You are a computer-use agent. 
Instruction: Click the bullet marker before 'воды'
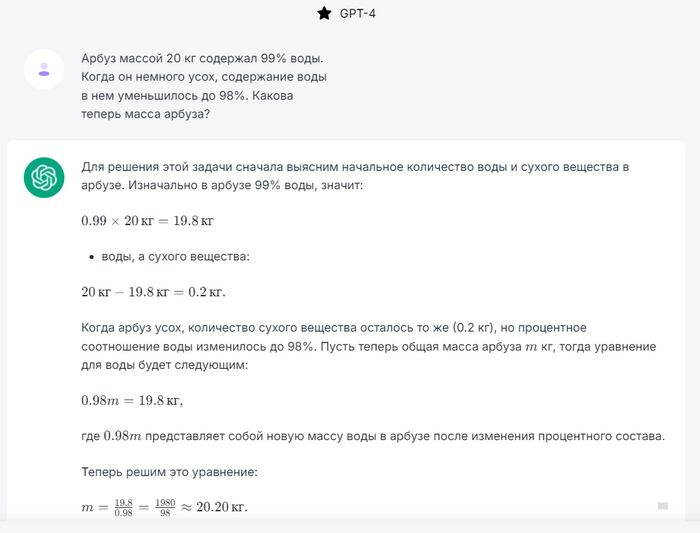[92, 257]
